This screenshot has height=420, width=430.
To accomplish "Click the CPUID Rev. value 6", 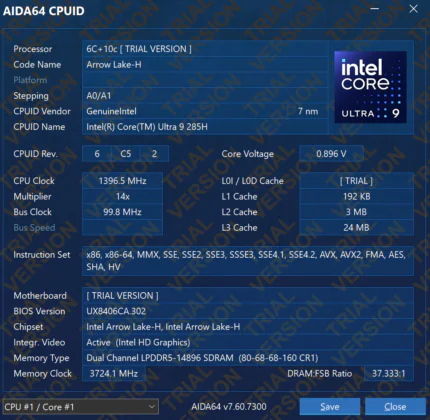I will [x=97, y=154].
